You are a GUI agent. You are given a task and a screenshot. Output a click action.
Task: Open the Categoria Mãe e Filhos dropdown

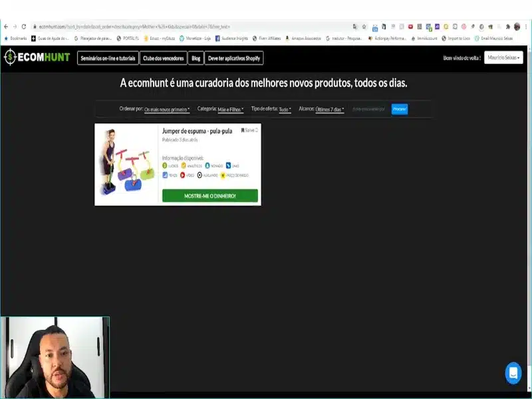pyautogui.click(x=231, y=110)
